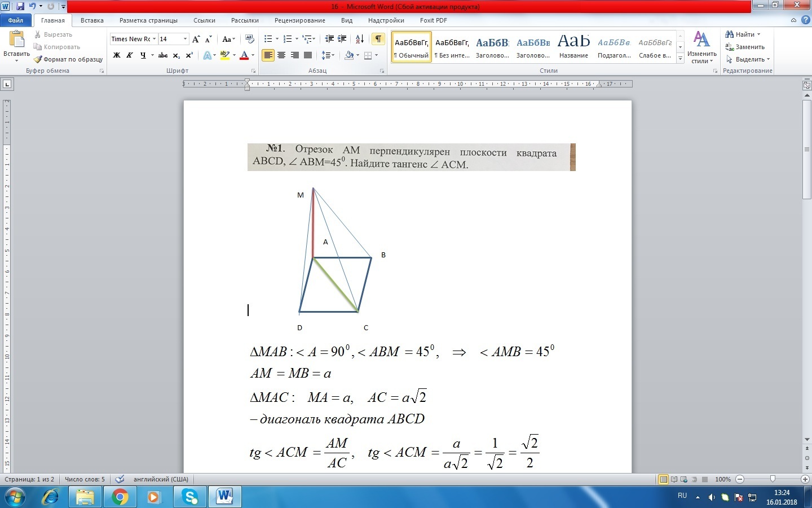Viewport: 812px width, 508px height.
Task: Click the английский (США) language indicator
Action: pyautogui.click(x=161, y=479)
